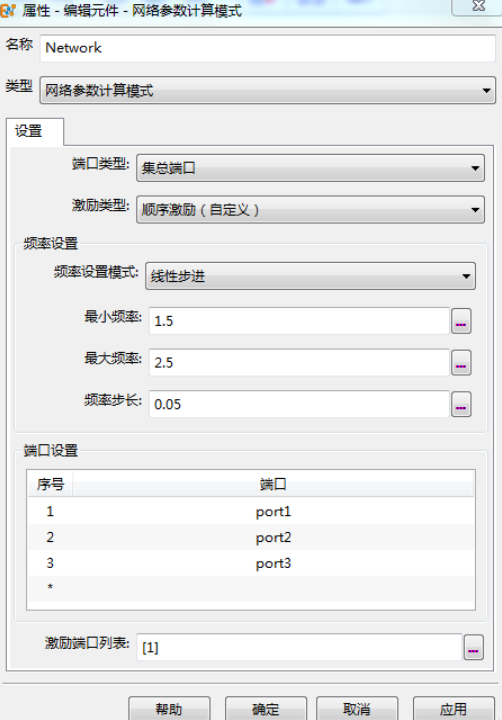The width and height of the screenshot is (502, 720).
Task: Click the 序号 column header
Action: coord(50,484)
